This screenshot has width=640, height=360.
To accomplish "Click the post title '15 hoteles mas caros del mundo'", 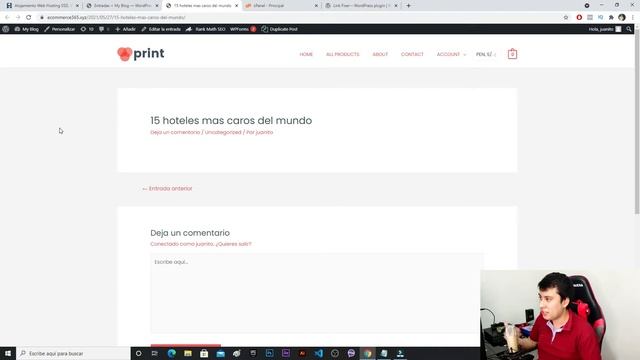I will [231, 120].
